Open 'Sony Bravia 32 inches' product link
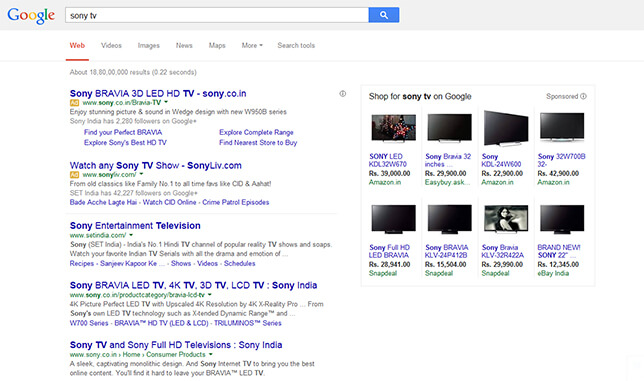Viewport: 644px width, 381px height. coord(448,160)
